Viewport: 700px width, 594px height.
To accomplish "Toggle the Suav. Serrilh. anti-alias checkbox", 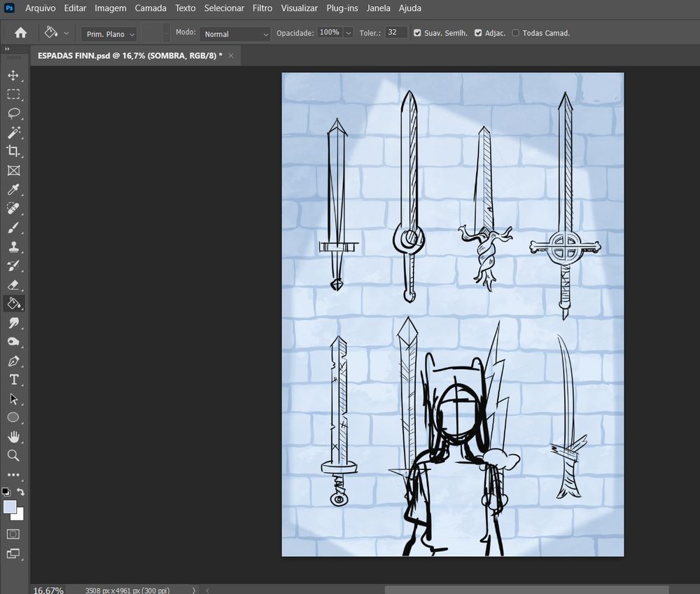I will 417,33.
